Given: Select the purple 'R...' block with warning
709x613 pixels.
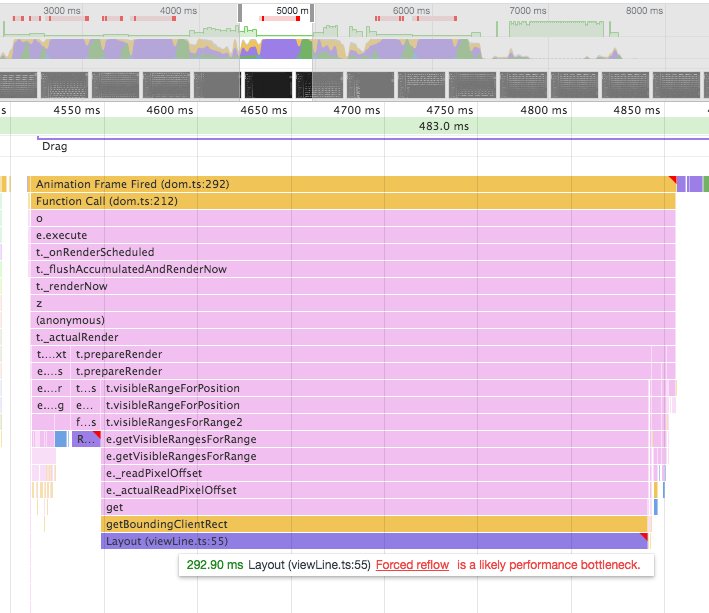Looking at the screenshot, I should click(x=86, y=439).
